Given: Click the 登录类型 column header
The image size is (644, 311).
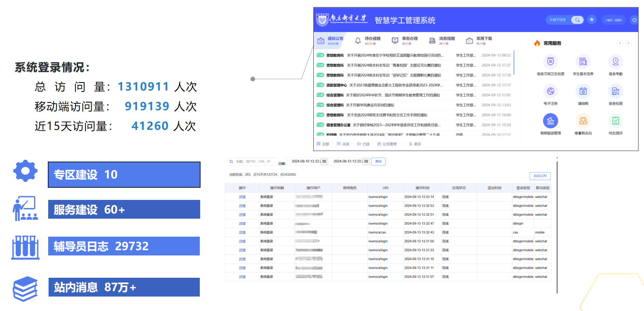Looking at the screenshot, I should (x=523, y=188).
